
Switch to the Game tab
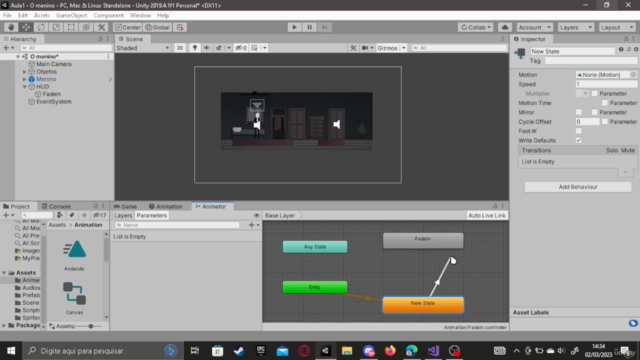click(125, 207)
